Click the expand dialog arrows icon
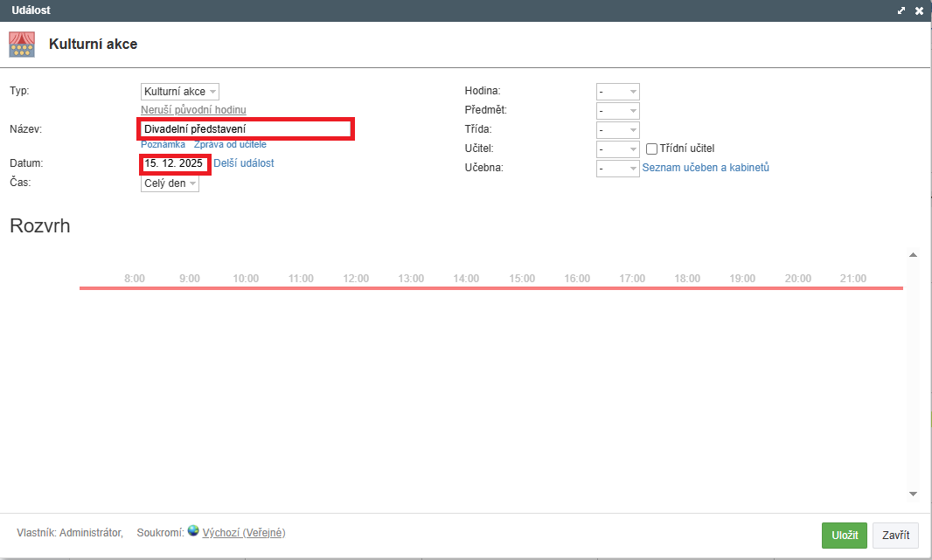Screen dimensions: 932x560 pos(901,10)
